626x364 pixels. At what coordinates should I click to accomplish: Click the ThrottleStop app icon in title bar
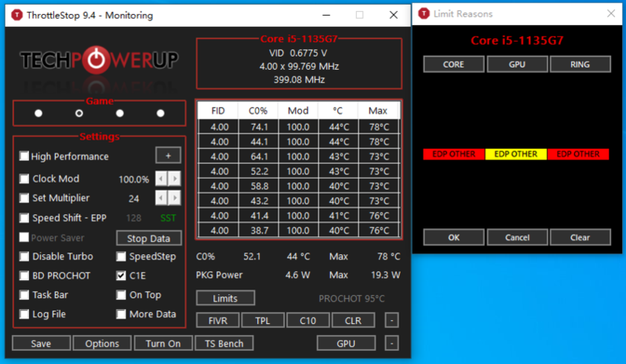click(16, 15)
